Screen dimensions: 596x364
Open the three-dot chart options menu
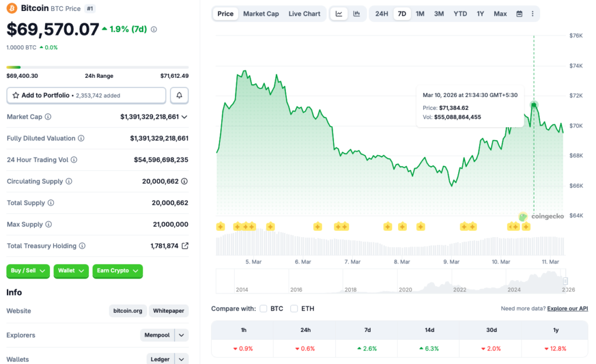pyautogui.click(x=533, y=13)
